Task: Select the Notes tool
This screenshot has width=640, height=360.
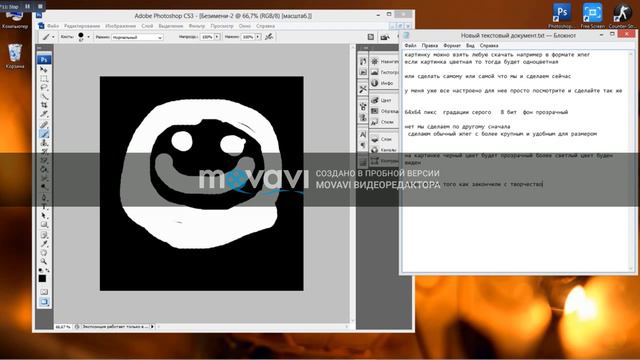Action: pos(44,235)
